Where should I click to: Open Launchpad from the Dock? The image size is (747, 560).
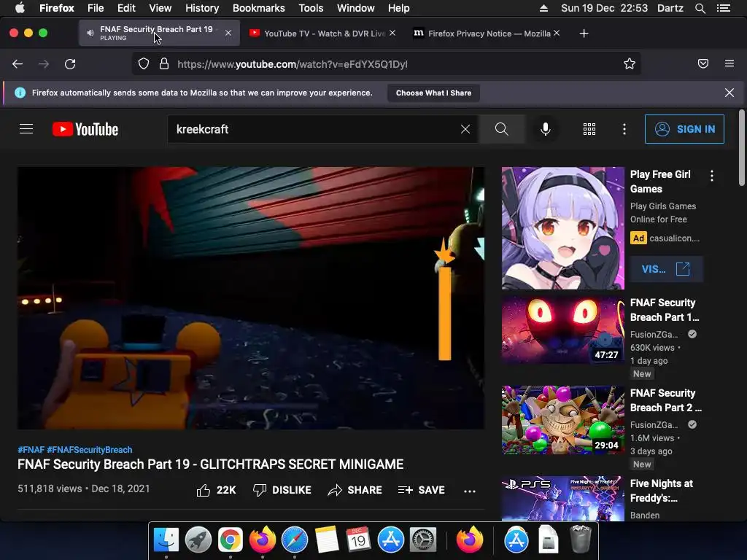198,540
